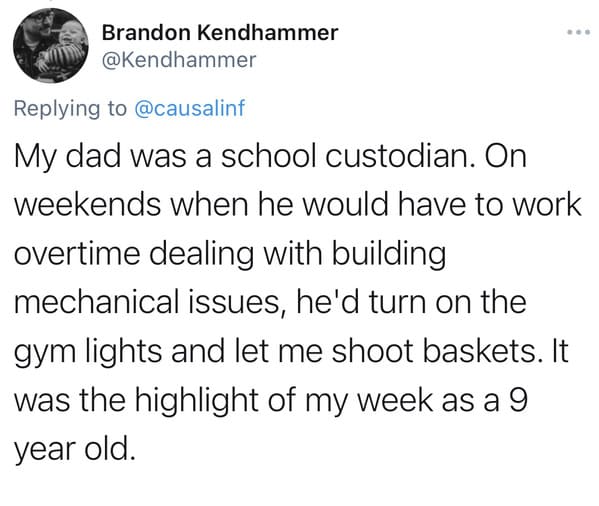
Task: Click the words "gym lights" in the tweet
Action: pos(88,352)
